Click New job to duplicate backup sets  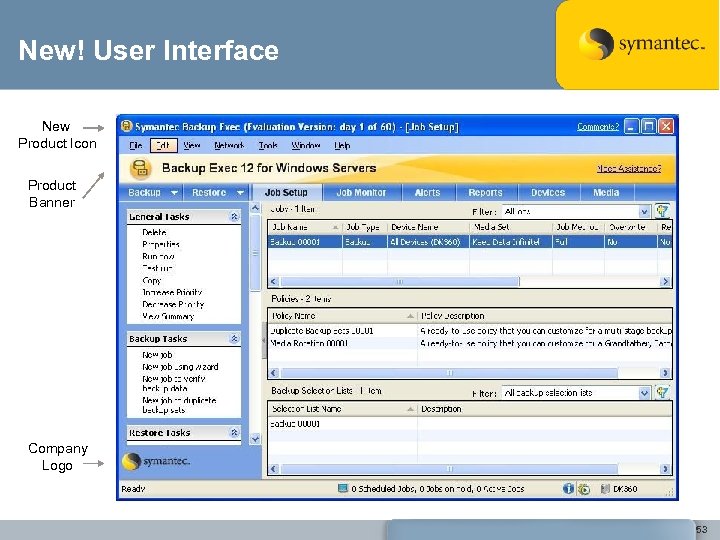pos(179,405)
